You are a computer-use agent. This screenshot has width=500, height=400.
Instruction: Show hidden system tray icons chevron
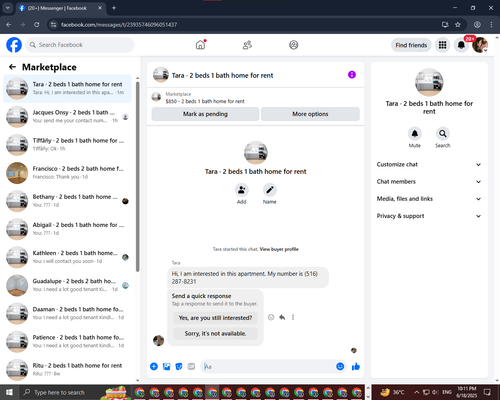click(x=417, y=392)
